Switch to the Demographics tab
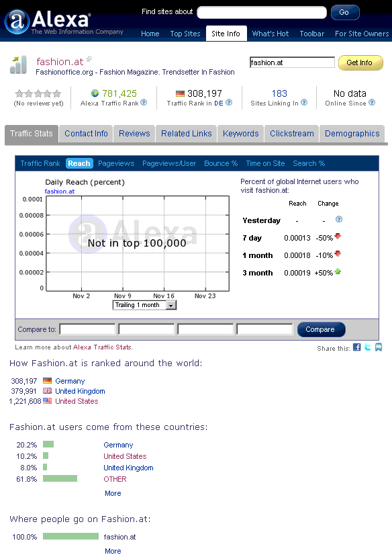This screenshot has width=392, height=557. point(352,134)
